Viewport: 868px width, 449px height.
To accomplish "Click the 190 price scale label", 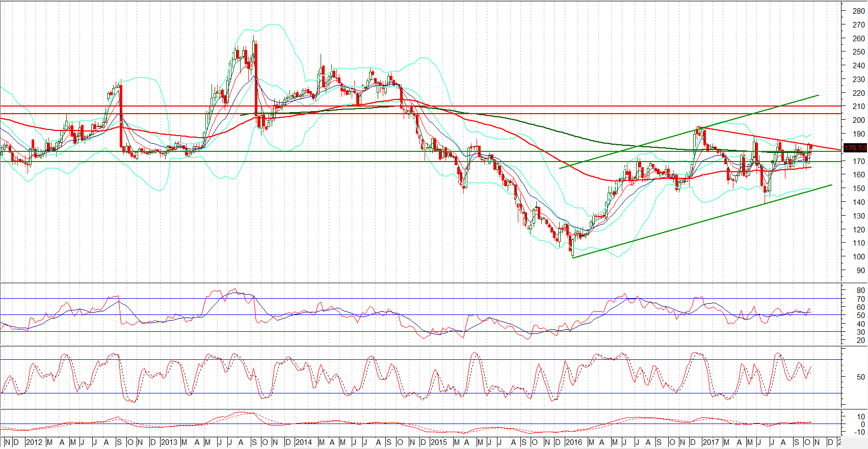I will (859, 134).
